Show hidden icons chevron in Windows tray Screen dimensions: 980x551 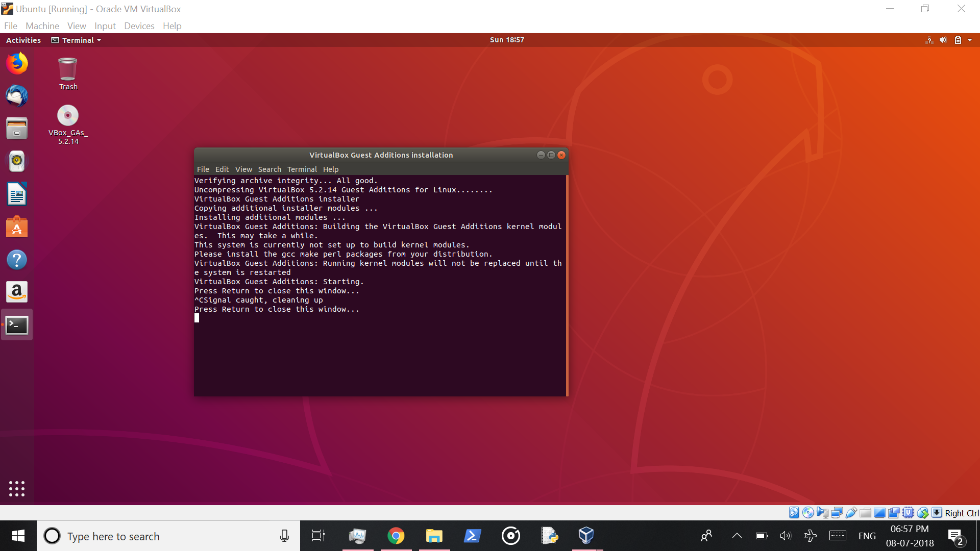click(737, 536)
